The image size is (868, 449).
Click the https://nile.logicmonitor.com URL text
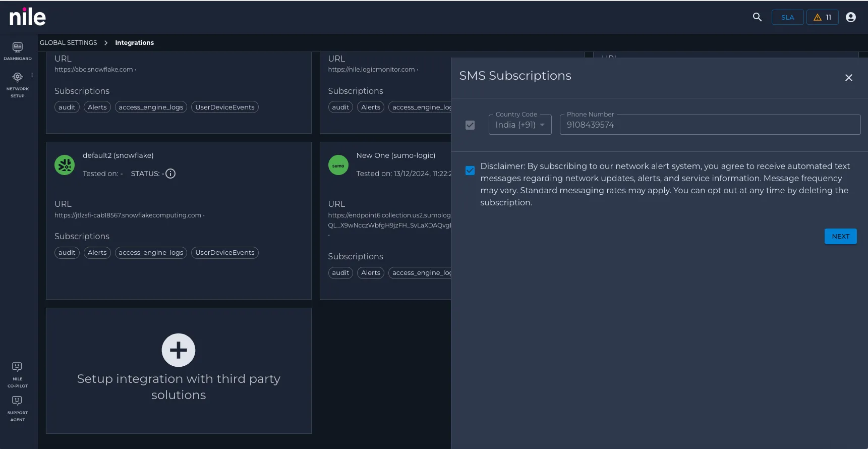pos(372,70)
